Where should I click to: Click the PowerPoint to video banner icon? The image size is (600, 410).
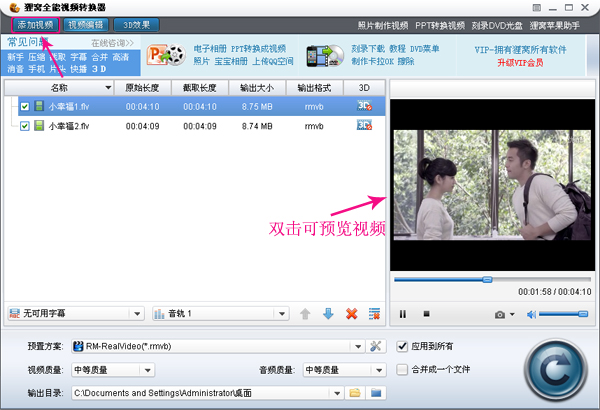[166, 55]
